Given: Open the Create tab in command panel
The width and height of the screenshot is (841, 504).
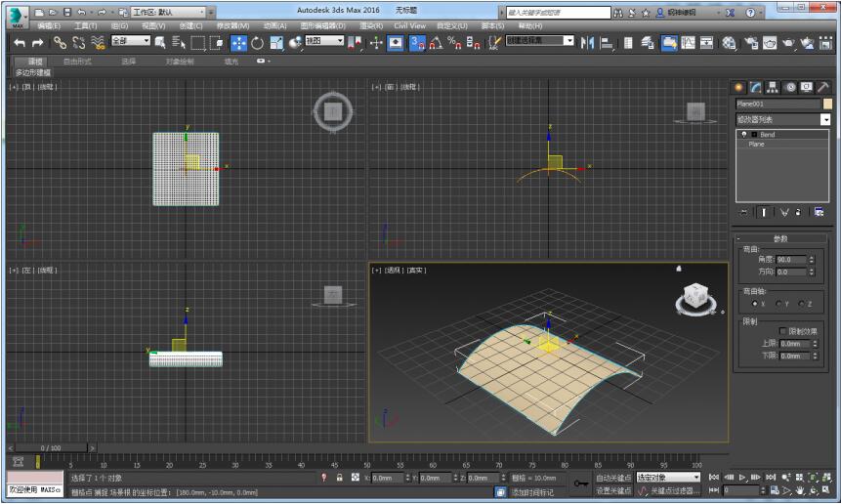Looking at the screenshot, I should 739,87.
